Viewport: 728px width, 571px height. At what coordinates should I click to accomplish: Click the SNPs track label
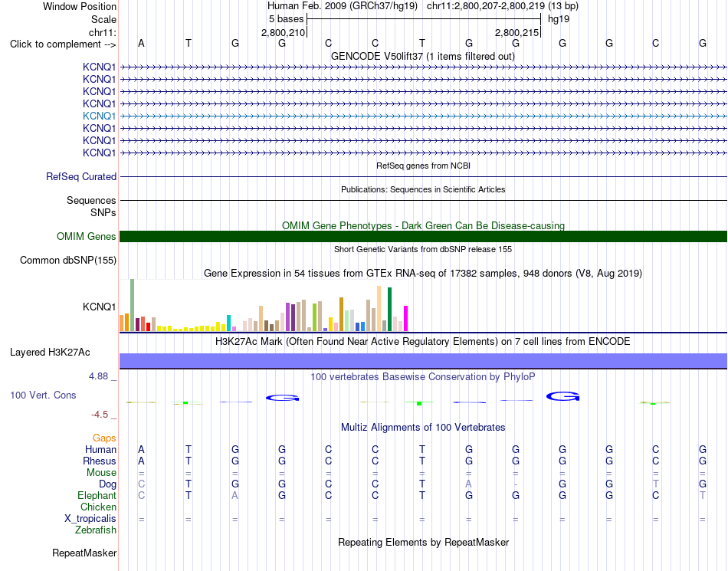[103, 212]
